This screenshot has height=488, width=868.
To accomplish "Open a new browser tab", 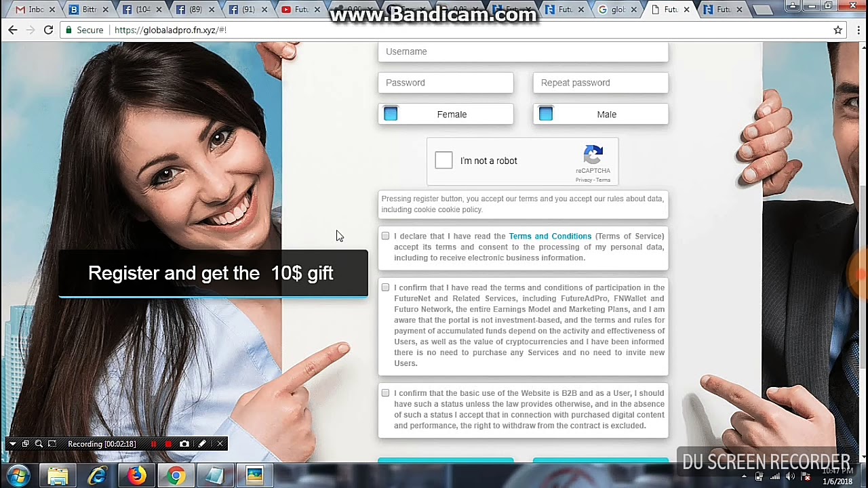I will [763, 9].
